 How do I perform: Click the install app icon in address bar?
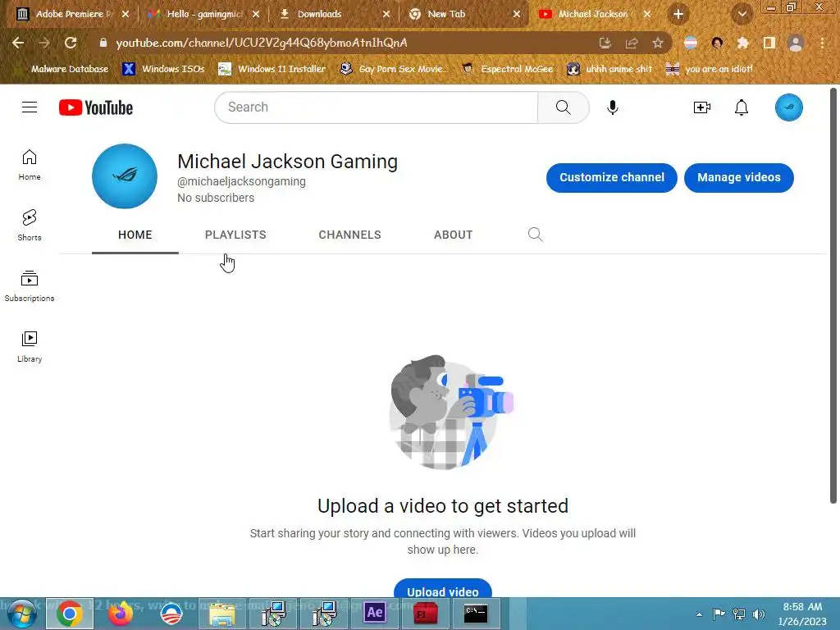pos(605,43)
